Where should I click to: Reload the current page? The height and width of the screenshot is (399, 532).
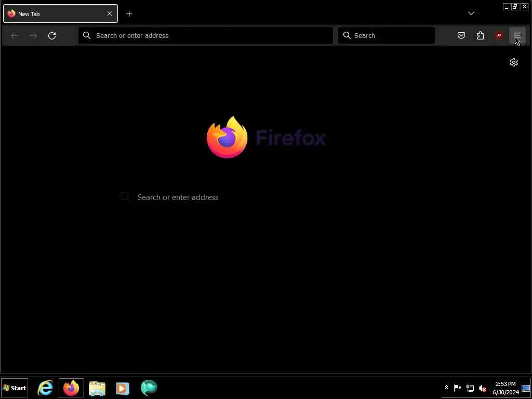point(52,36)
